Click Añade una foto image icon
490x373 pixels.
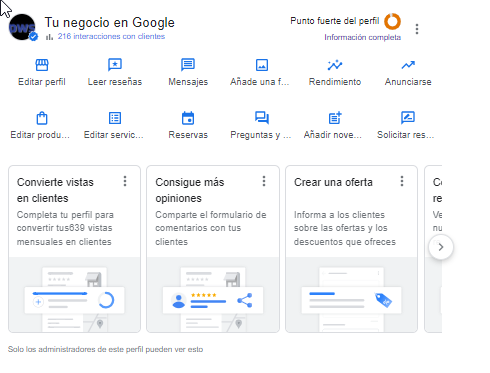[x=261, y=65]
